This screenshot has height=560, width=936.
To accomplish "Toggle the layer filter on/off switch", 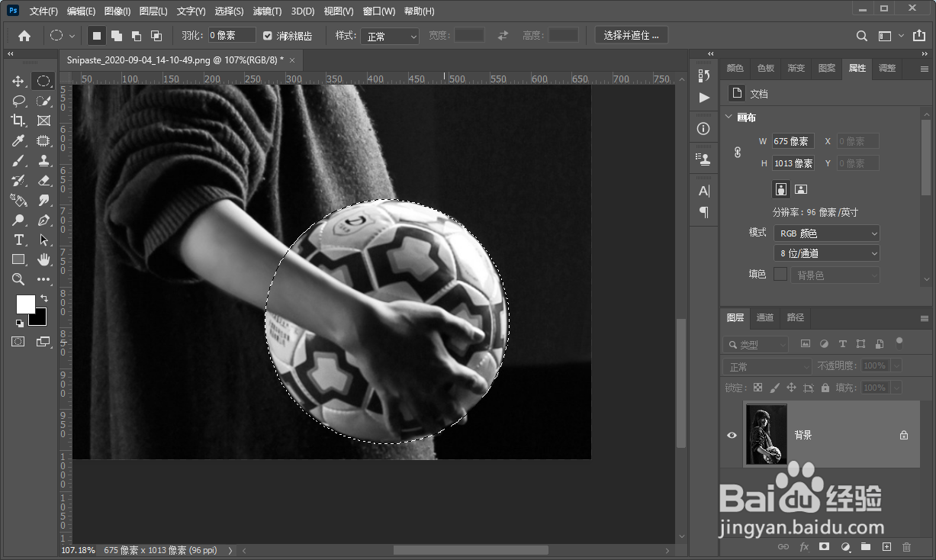I will pos(899,343).
